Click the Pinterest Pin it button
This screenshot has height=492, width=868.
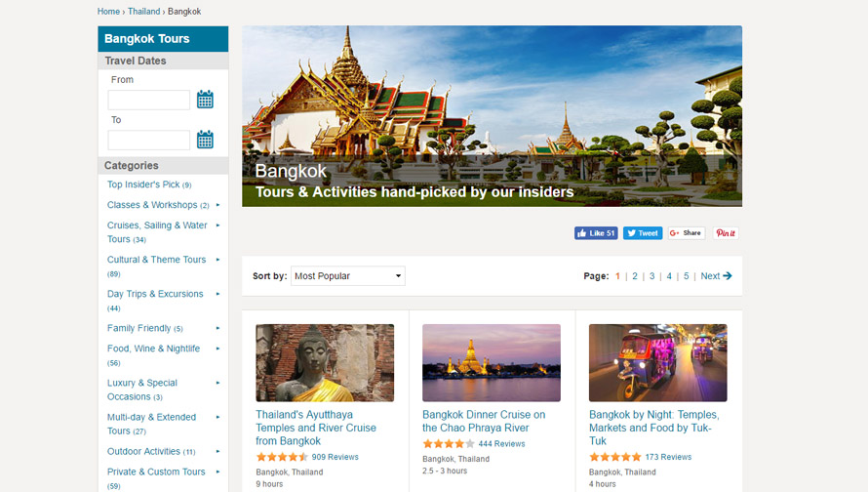(726, 233)
